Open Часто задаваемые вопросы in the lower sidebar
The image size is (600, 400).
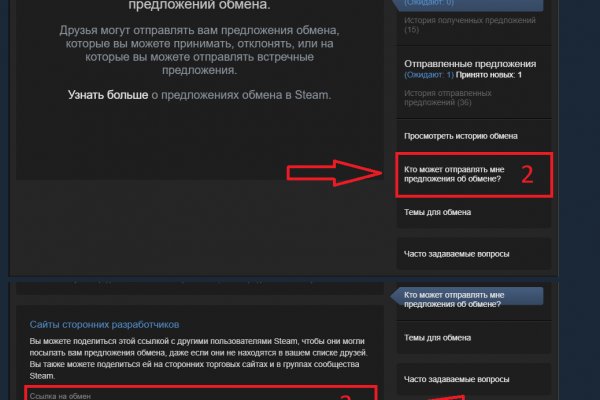click(x=455, y=378)
